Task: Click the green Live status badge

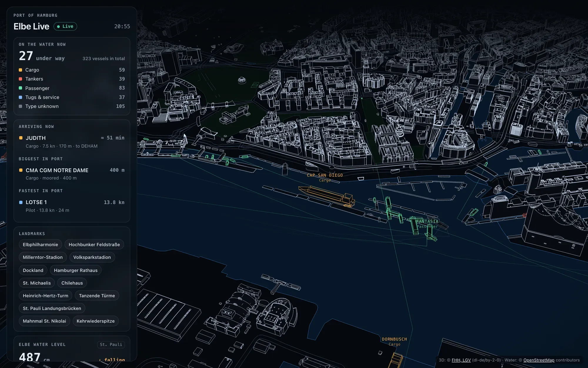Action: (x=65, y=26)
